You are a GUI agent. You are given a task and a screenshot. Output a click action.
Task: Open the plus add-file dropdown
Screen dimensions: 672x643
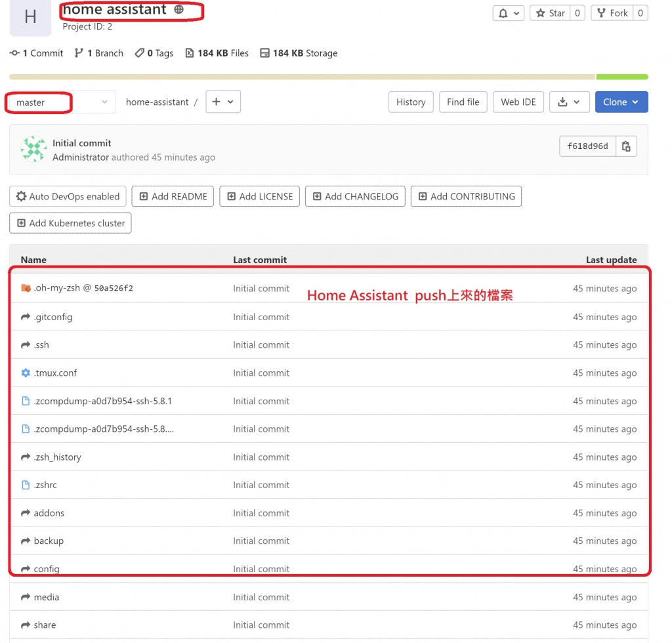tap(223, 102)
